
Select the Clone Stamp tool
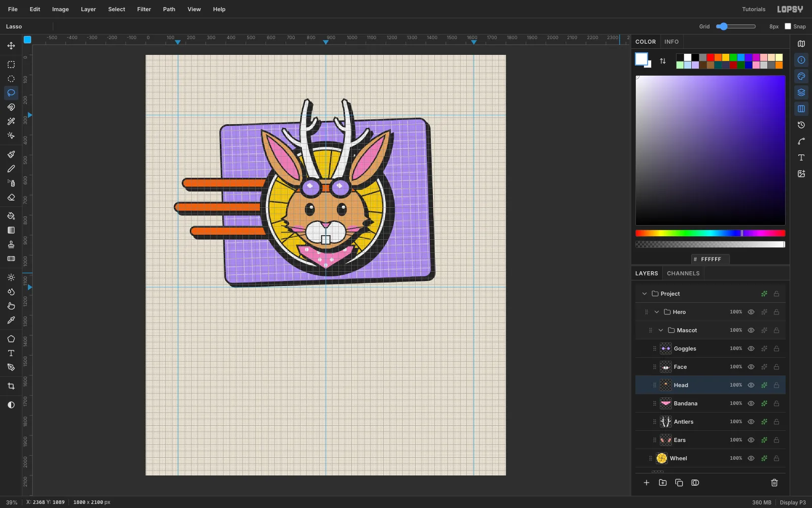(x=11, y=244)
